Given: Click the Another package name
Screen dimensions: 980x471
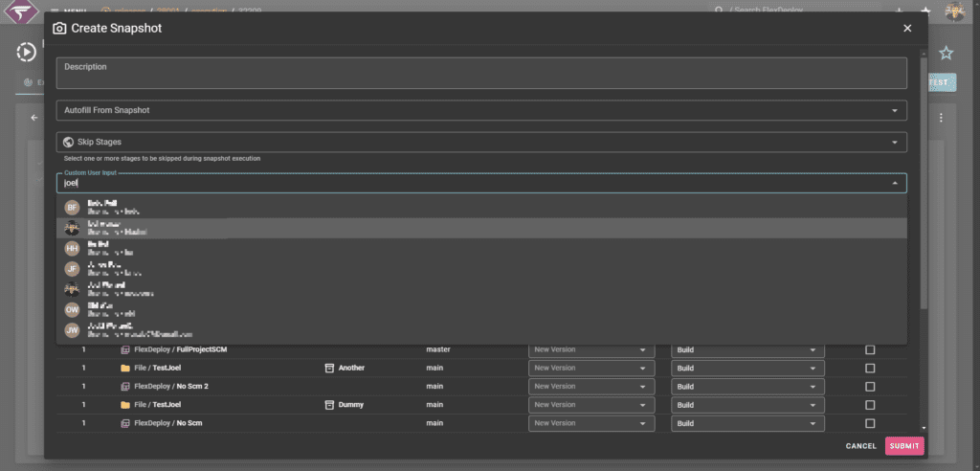Looking at the screenshot, I should point(351,368).
